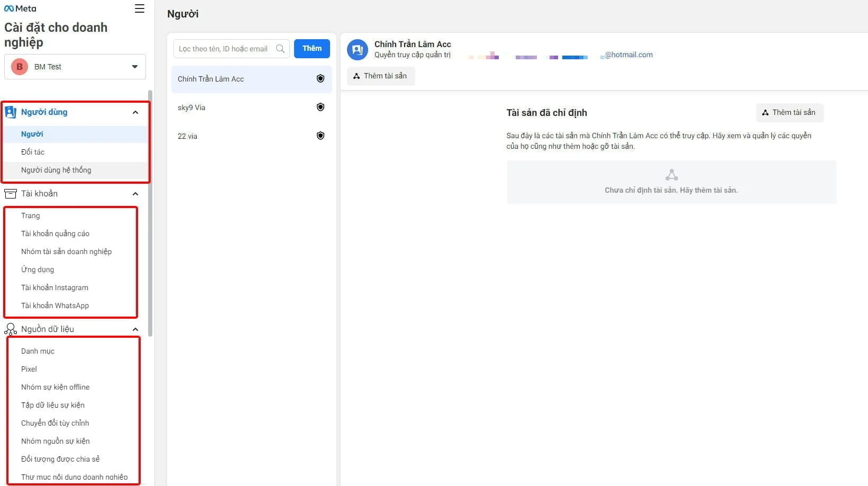Collapse the Người dùng section

point(135,112)
